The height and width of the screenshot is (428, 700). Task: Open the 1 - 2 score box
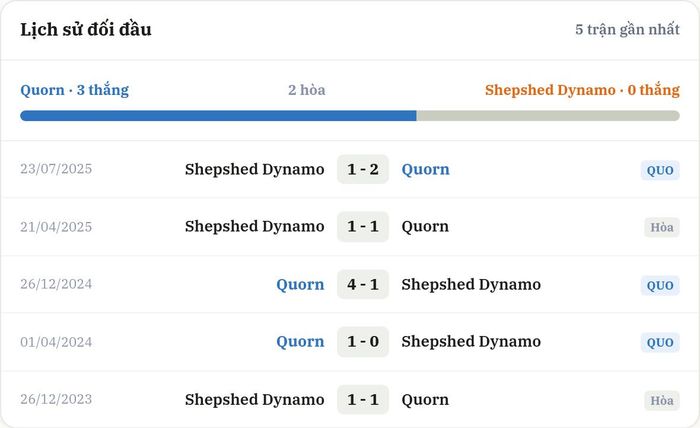tap(363, 169)
